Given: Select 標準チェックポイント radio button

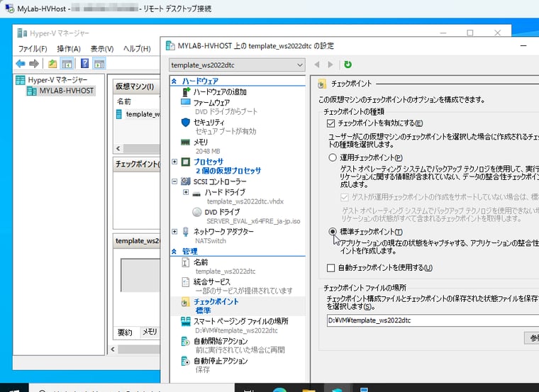Looking at the screenshot, I should click(333, 232).
